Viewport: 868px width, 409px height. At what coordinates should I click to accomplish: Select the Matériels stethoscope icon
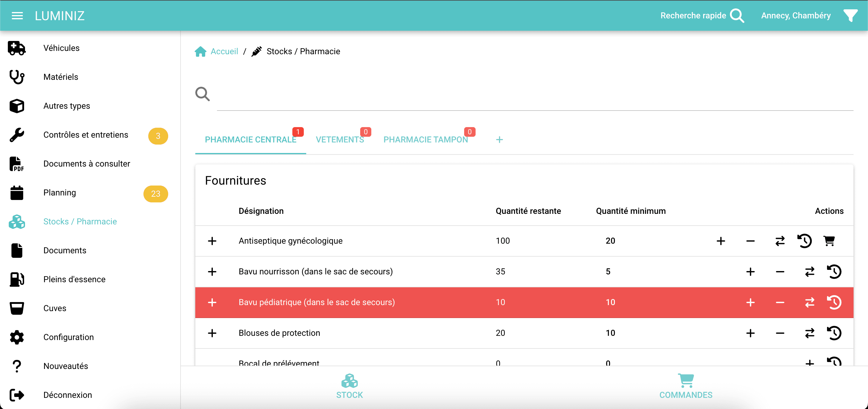point(17,77)
